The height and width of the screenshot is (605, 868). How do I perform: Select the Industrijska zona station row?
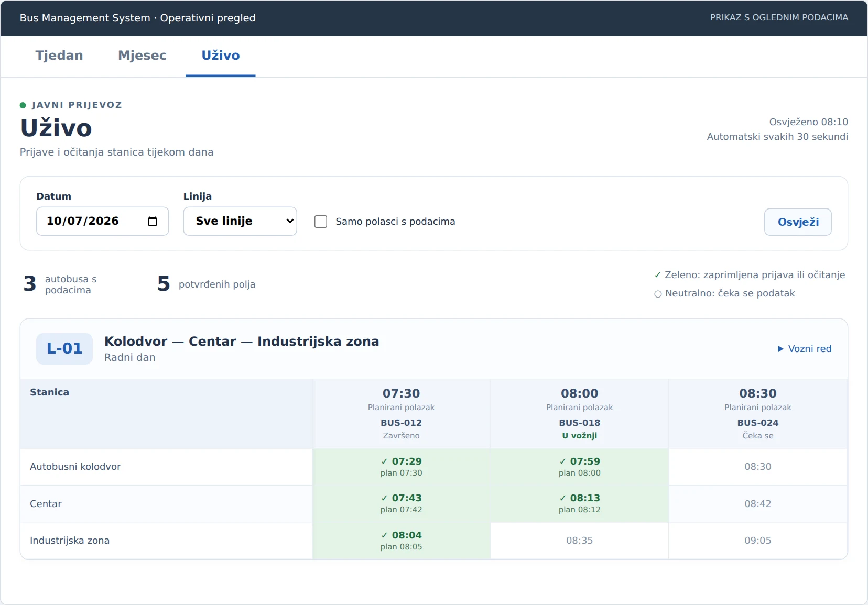(x=434, y=541)
